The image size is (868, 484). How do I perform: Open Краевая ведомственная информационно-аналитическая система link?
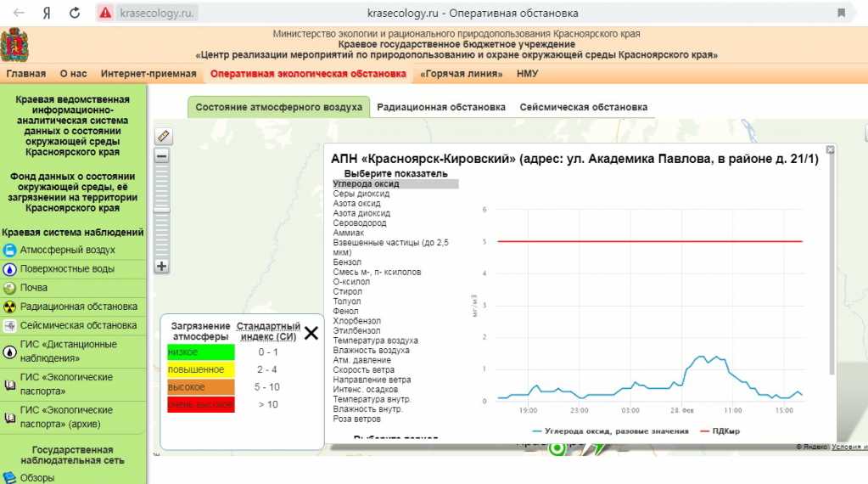point(72,125)
